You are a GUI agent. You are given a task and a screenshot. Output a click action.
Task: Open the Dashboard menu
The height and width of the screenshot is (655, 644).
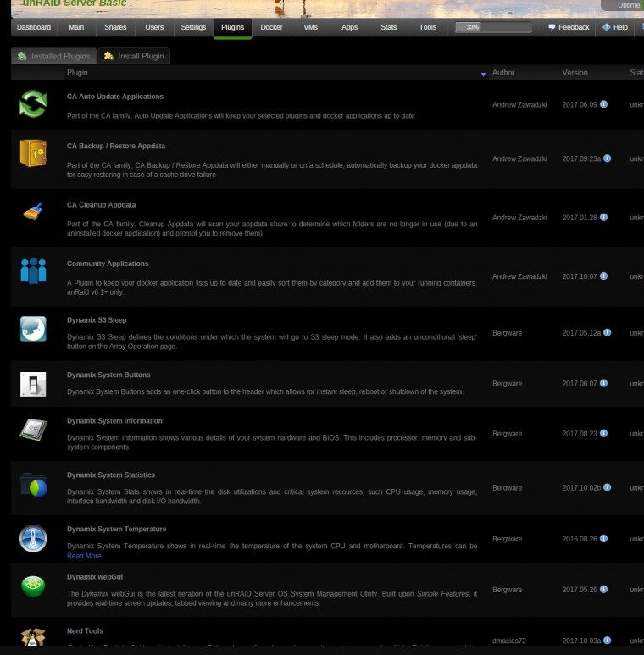(x=34, y=27)
